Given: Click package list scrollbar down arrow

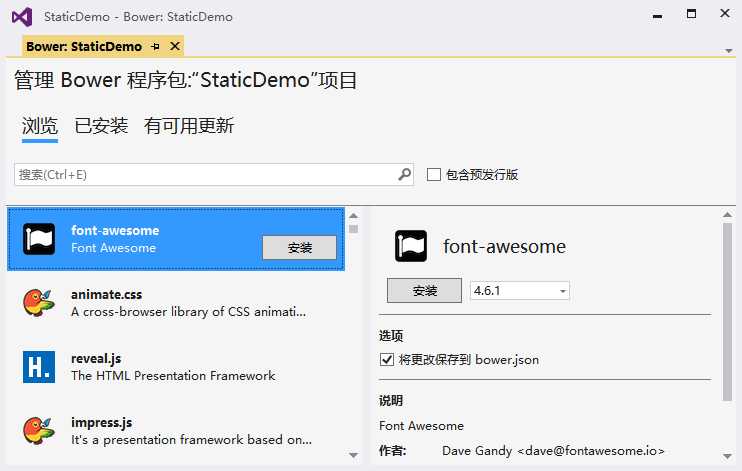Looking at the screenshot, I should [x=353, y=455].
